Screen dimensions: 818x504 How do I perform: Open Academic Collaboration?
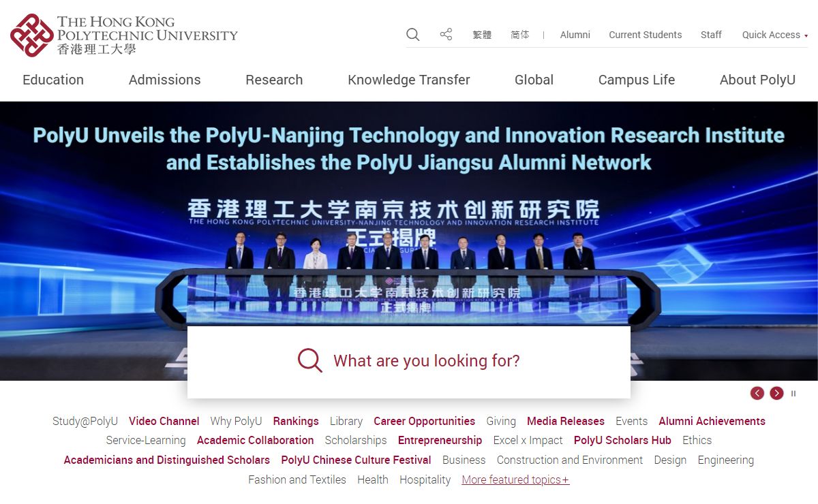pyautogui.click(x=256, y=440)
